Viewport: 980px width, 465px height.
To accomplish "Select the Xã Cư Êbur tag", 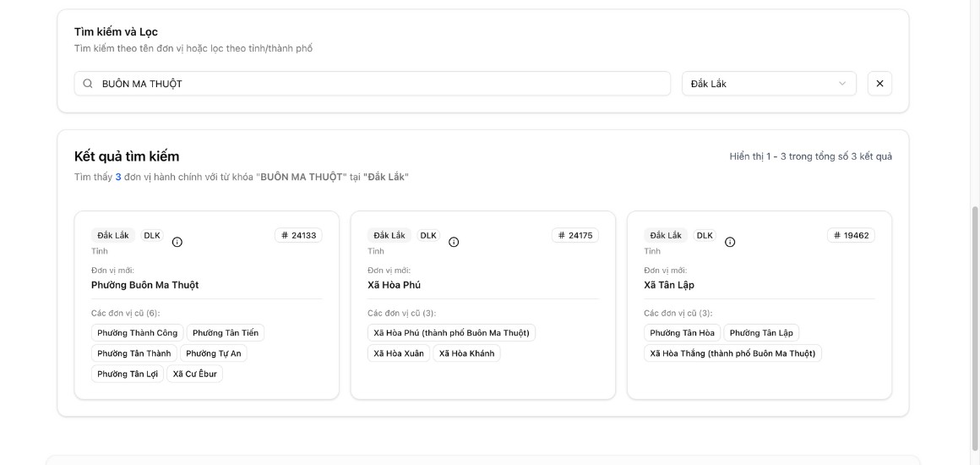I will (195, 374).
